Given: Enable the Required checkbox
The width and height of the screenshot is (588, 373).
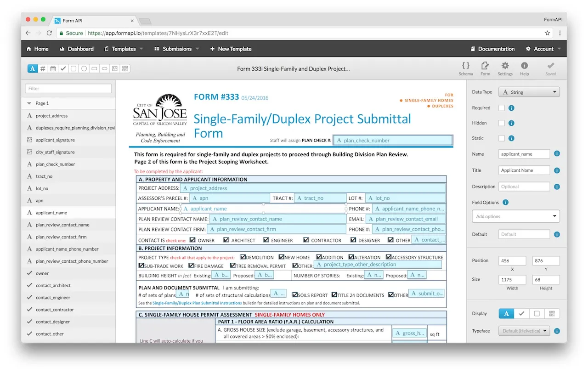Looking at the screenshot, I should coord(502,108).
